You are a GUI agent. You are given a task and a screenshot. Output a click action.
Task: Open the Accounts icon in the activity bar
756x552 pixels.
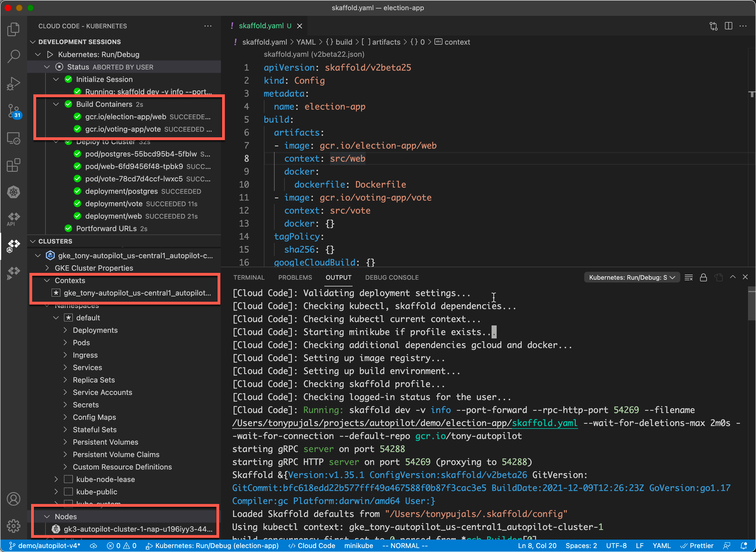[13, 499]
